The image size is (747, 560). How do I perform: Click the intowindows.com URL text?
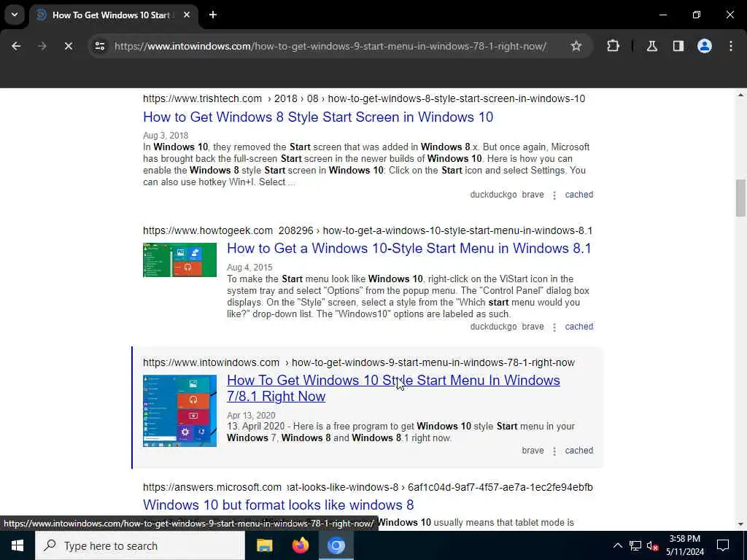[x=359, y=362]
